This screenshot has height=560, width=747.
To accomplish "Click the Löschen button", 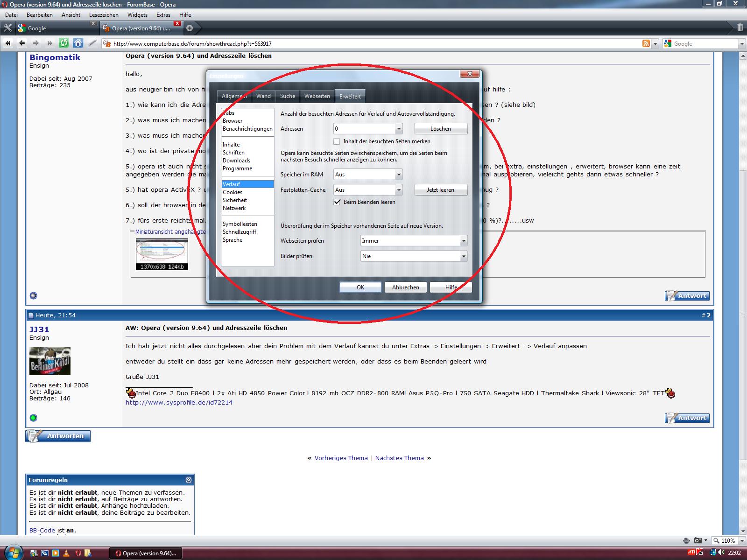I will (x=440, y=129).
